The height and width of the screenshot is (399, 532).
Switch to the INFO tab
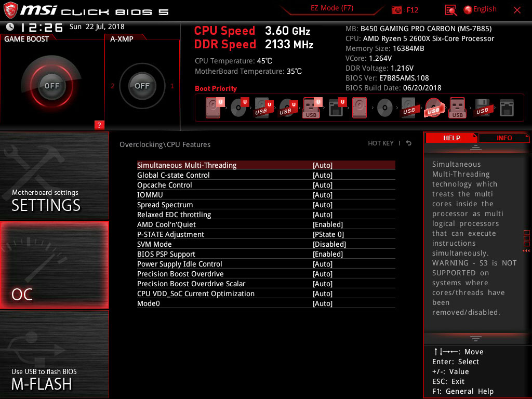(504, 138)
